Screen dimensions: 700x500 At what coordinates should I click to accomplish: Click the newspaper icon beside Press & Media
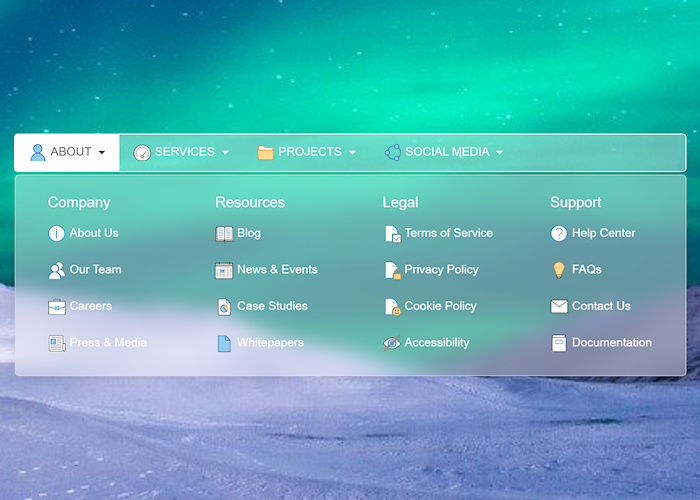point(56,343)
